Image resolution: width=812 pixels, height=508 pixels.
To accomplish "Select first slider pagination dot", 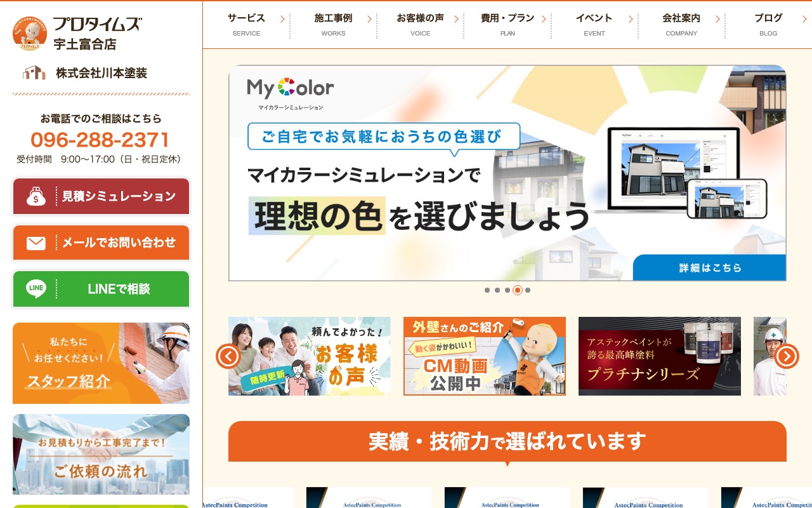I will coord(487,290).
